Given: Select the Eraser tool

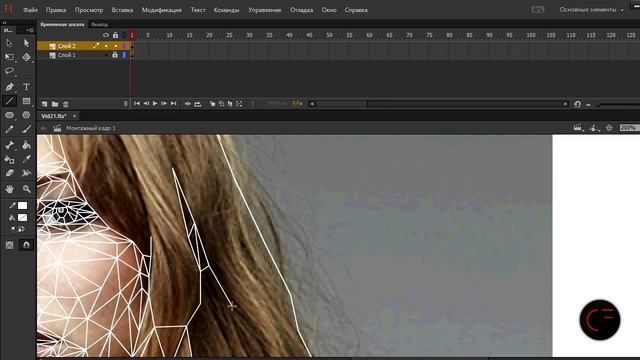Looking at the screenshot, I should click(9, 173).
